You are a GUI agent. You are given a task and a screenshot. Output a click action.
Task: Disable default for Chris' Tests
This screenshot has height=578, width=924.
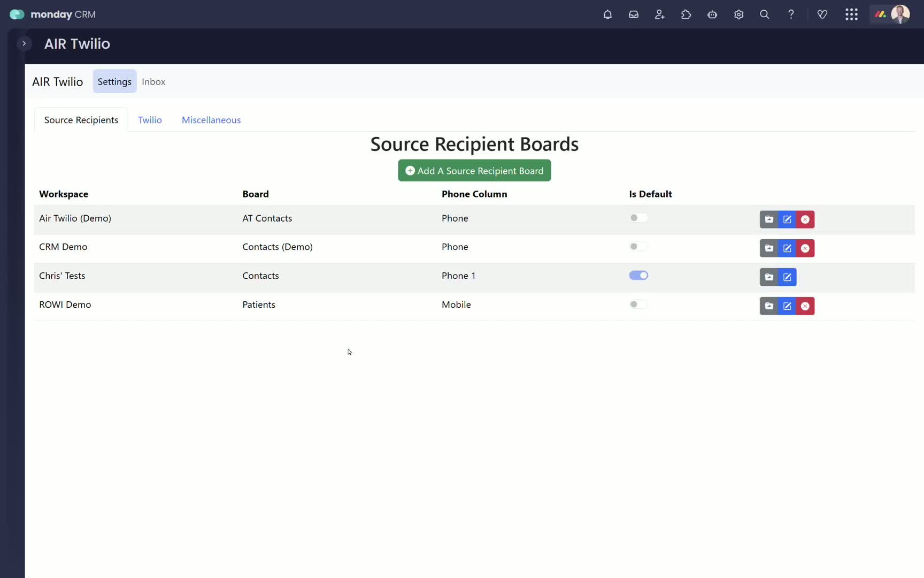(x=638, y=276)
